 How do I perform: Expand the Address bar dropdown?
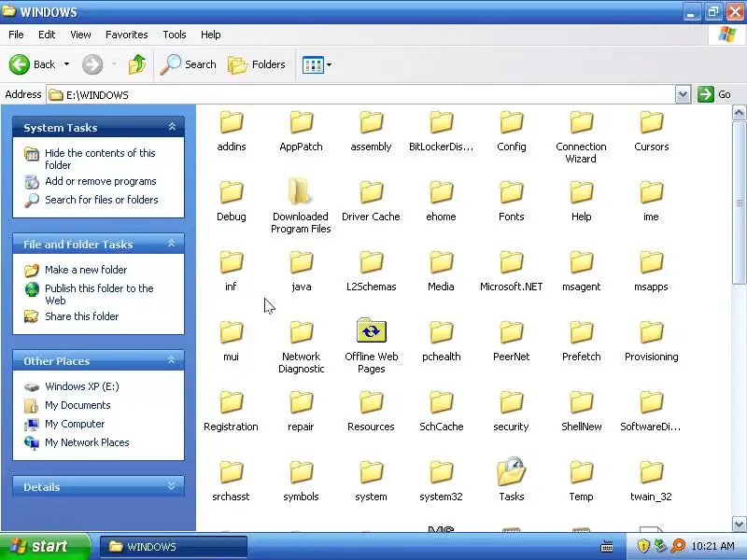click(x=683, y=94)
